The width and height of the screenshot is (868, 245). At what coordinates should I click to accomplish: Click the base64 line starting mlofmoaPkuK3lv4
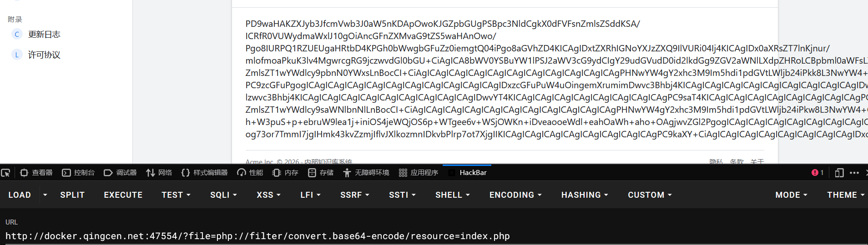(557, 60)
